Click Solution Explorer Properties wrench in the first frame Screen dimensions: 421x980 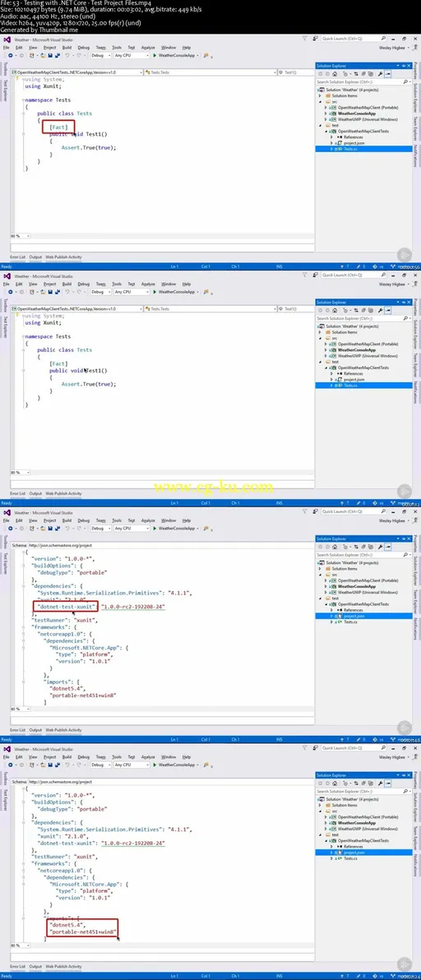click(380, 74)
